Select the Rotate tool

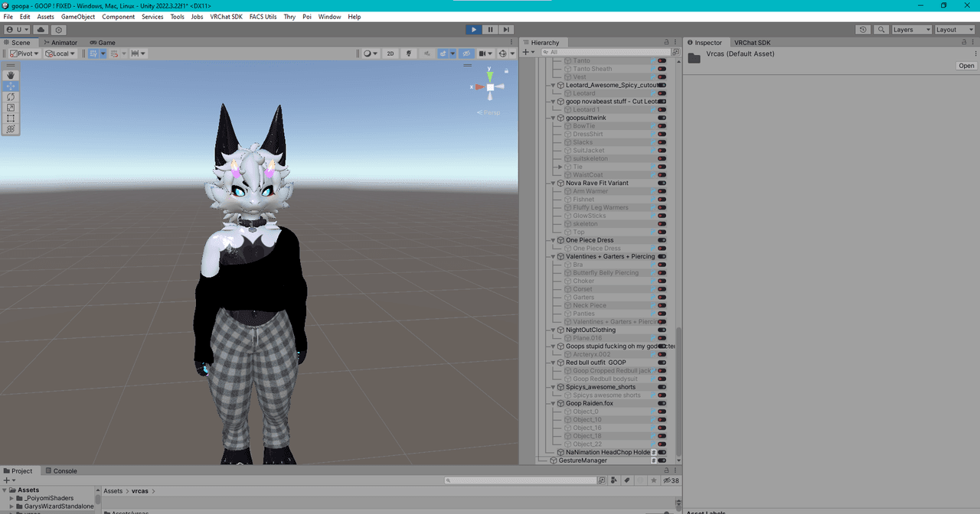(x=11, y=97)
